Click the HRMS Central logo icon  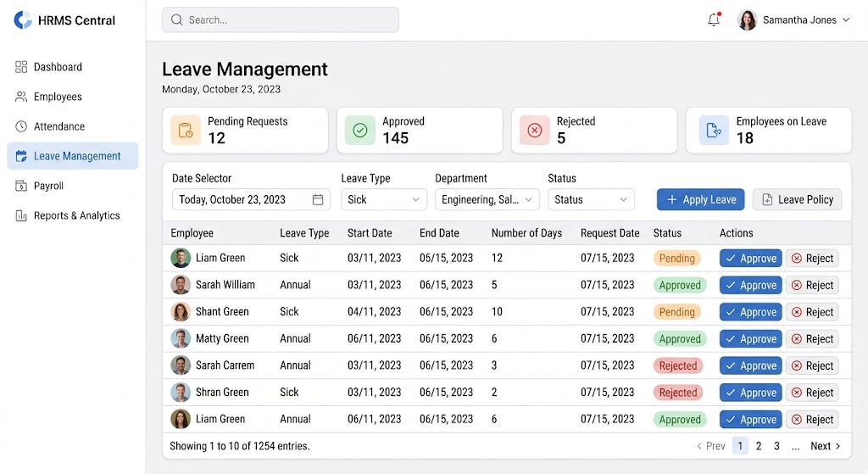click(x=23, y=20)
